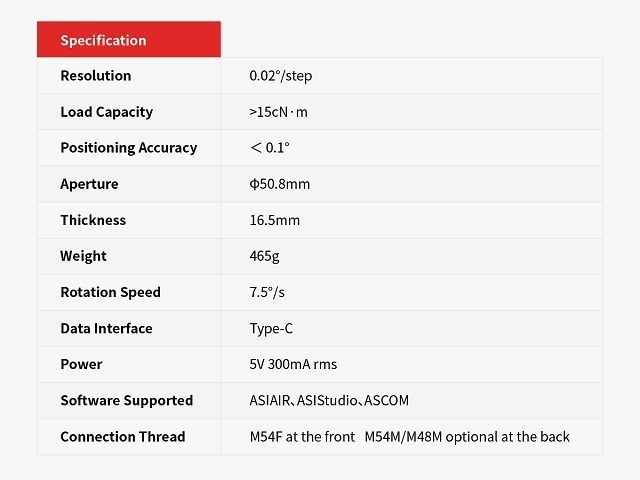Click the red Specification header
This screenshot has height=480, width=640.
[x=104, y=40]
